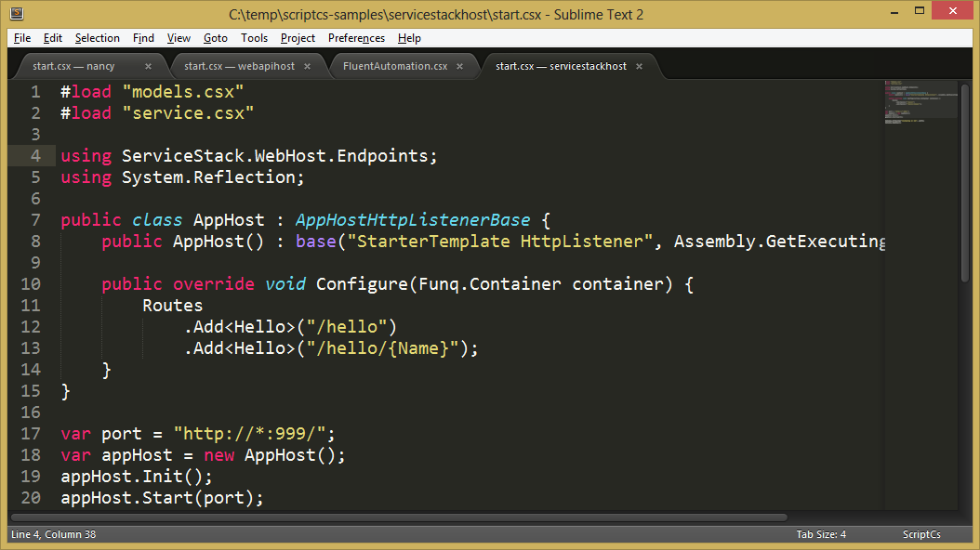Open the Selection menu
980x550 pixels.
[x=97, y=38]
